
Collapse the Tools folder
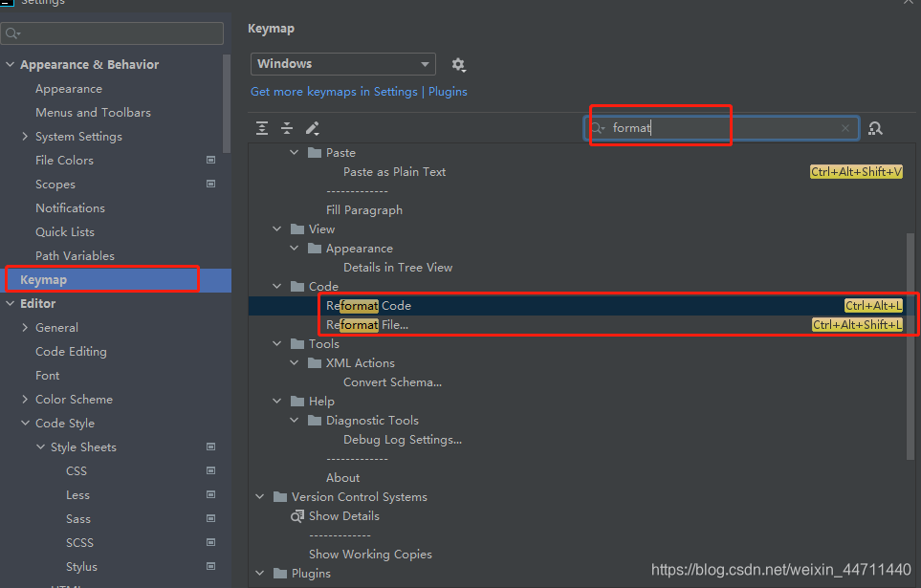point(277,343)
